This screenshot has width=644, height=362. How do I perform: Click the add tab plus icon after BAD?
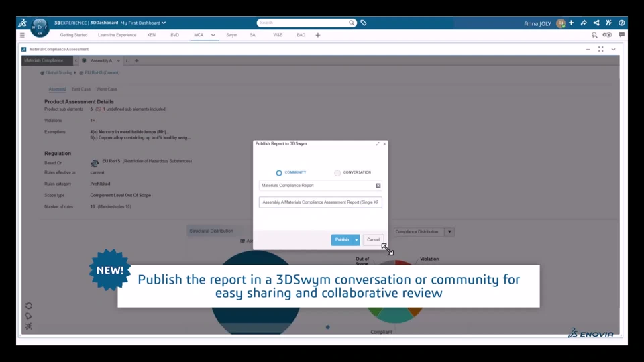click(317, 36)
